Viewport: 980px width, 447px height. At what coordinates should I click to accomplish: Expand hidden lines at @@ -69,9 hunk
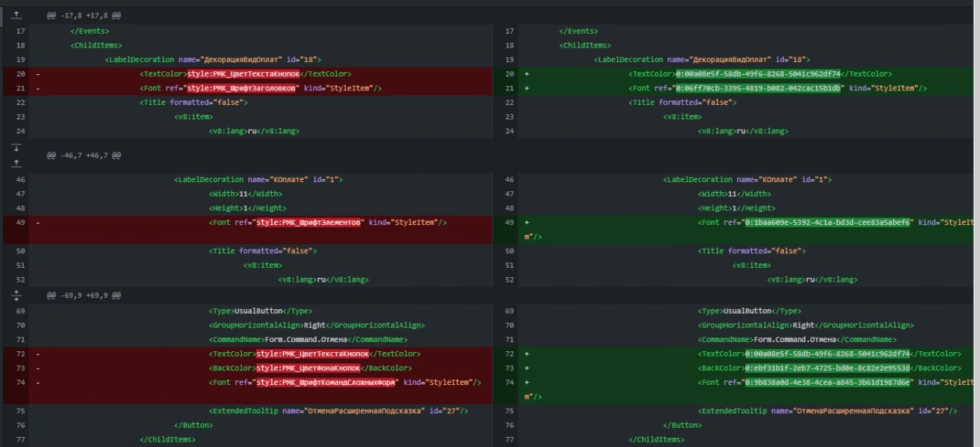pyautogui.click(x=16, y=295)
